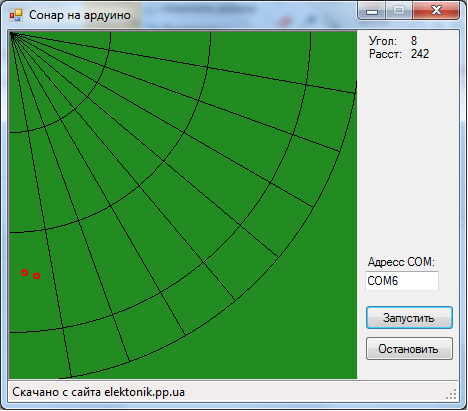468x411 pixels.
Task: Minimize the Сонар на ардуино window
Action: point(372,11)
